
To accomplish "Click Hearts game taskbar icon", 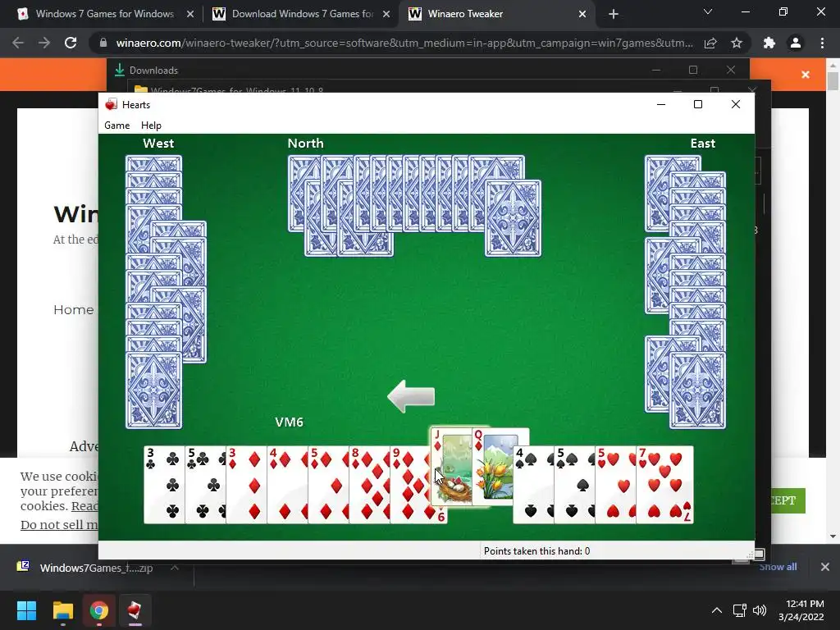I will (135, 610).
